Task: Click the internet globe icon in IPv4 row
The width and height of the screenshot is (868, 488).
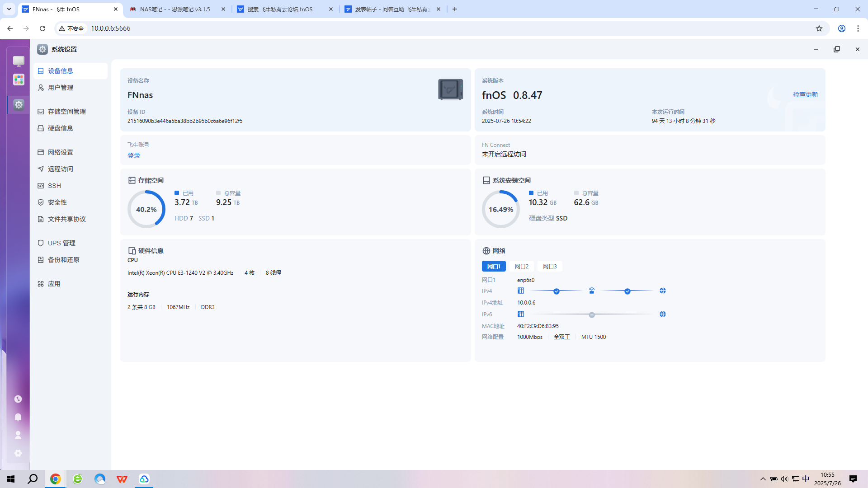Action: (x=663, y=291)
